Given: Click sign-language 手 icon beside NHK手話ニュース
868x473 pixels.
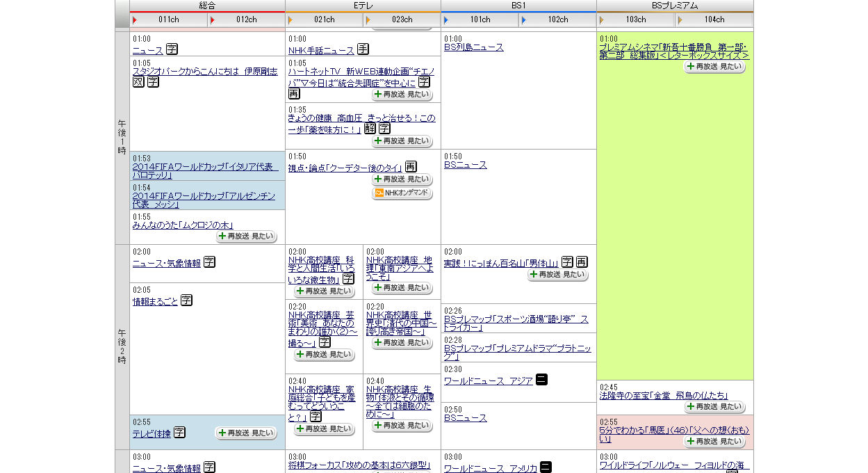Looking at the screenshot, I should pyautogui.click(x=363, y=49).
